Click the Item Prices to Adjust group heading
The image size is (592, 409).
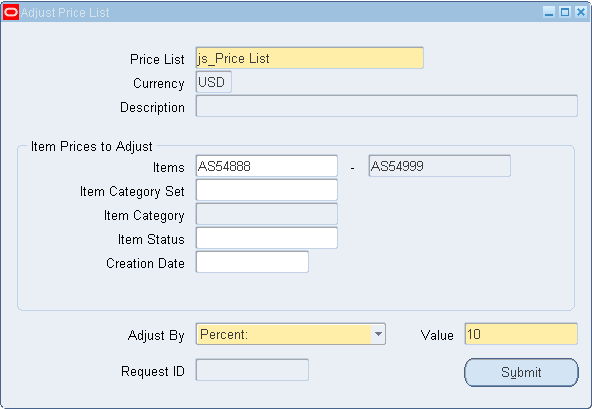(91, 147)
